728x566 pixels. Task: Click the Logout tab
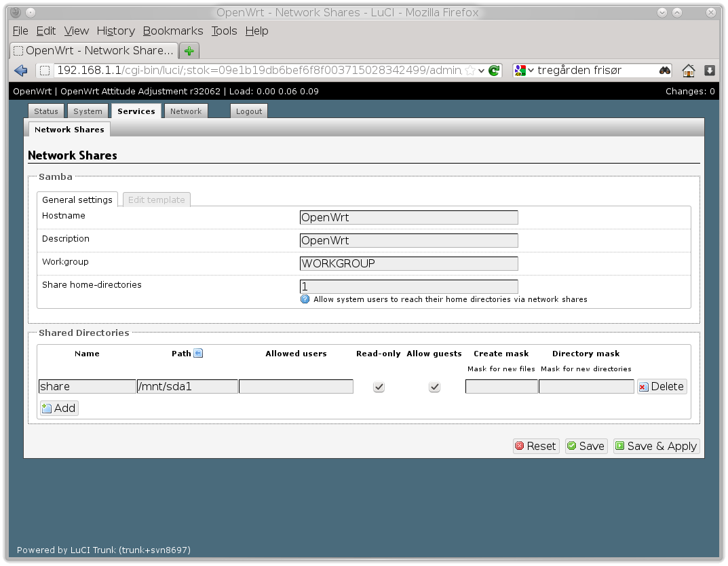[x=249, y=111]
